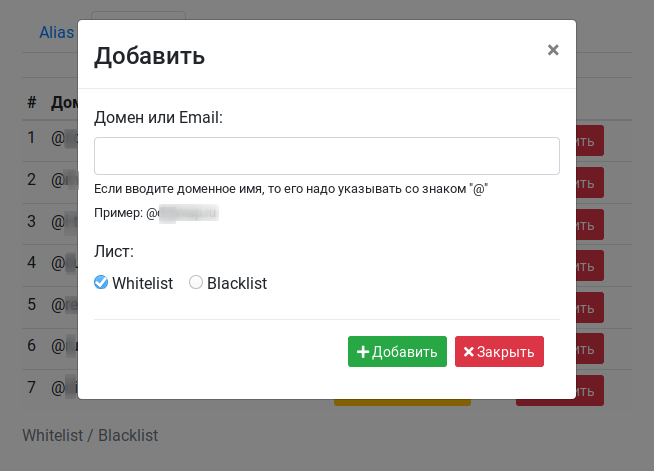
Task: Open the Alias tab in the background
Action: click(x=56, y=33)
